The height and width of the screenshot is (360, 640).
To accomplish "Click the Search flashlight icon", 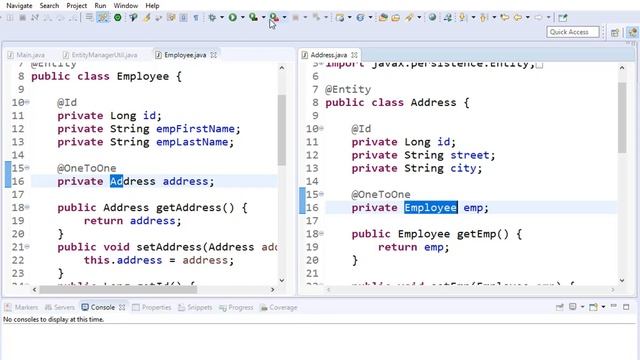I will [x=409, y=18].
